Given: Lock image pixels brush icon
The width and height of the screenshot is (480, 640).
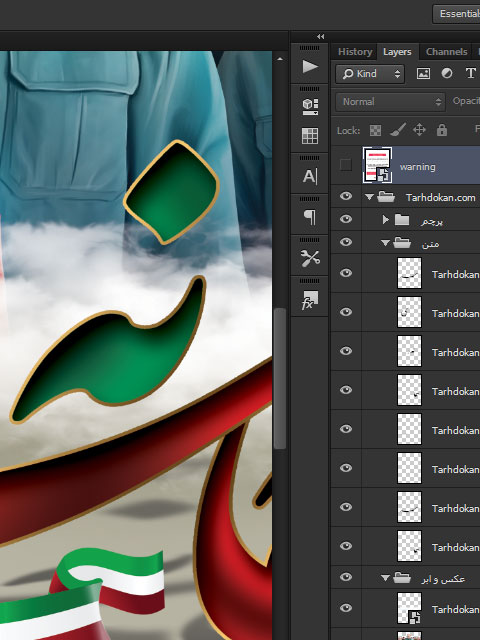Looking at the screenshot, I should pos(398,130).
